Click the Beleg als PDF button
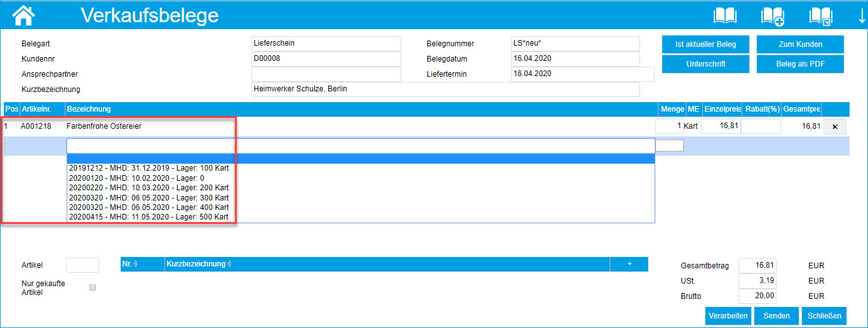The height and width of the screenshot is (328, 868). 799,64
